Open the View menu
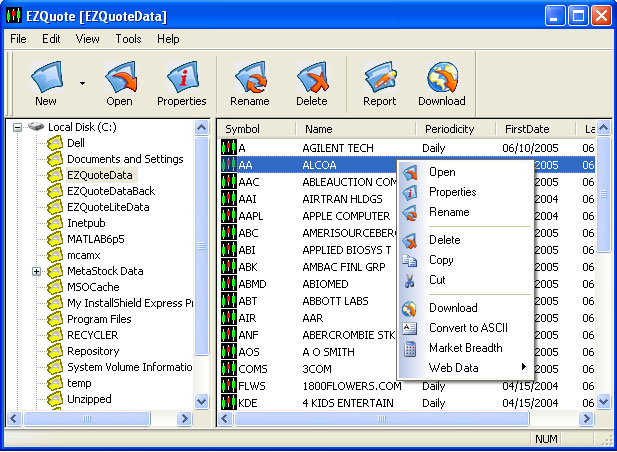Screen dimensions: 617x452 tap(87, 39)
